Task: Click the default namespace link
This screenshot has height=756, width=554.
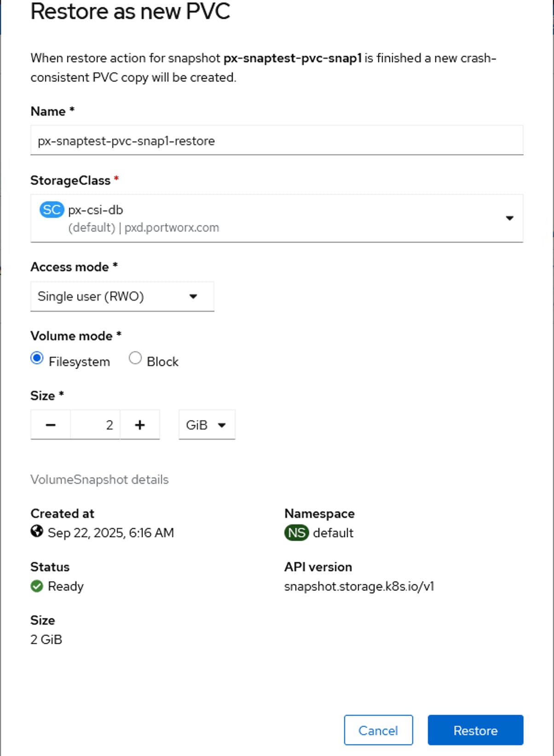Action: click(x=333, y=533)
